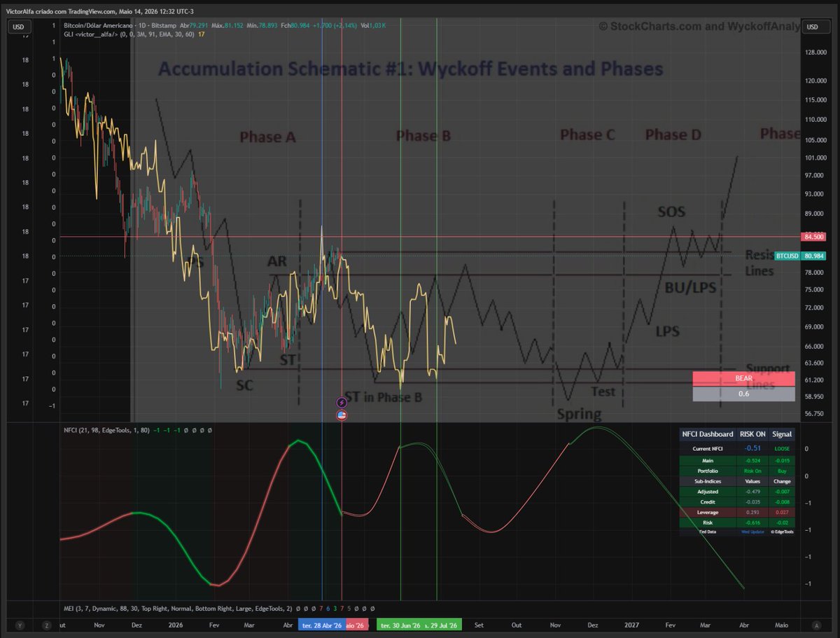
Task: Click the gray 0.6 value box
Action: (x=743, y=394)
